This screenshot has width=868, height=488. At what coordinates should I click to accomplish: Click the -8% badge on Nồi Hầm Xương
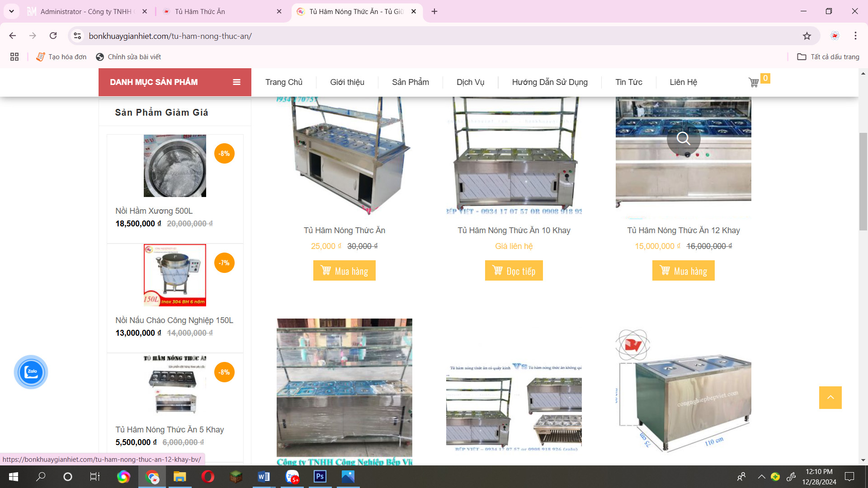(224, 154)
